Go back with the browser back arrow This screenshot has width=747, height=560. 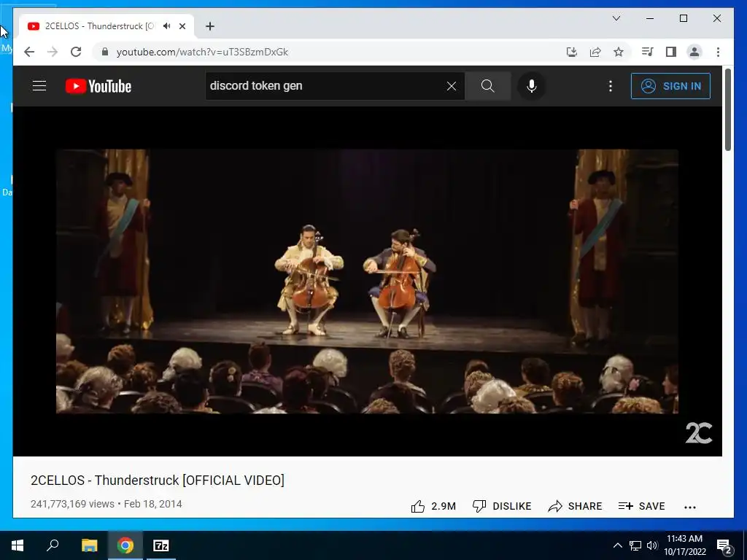coord(29,52)
